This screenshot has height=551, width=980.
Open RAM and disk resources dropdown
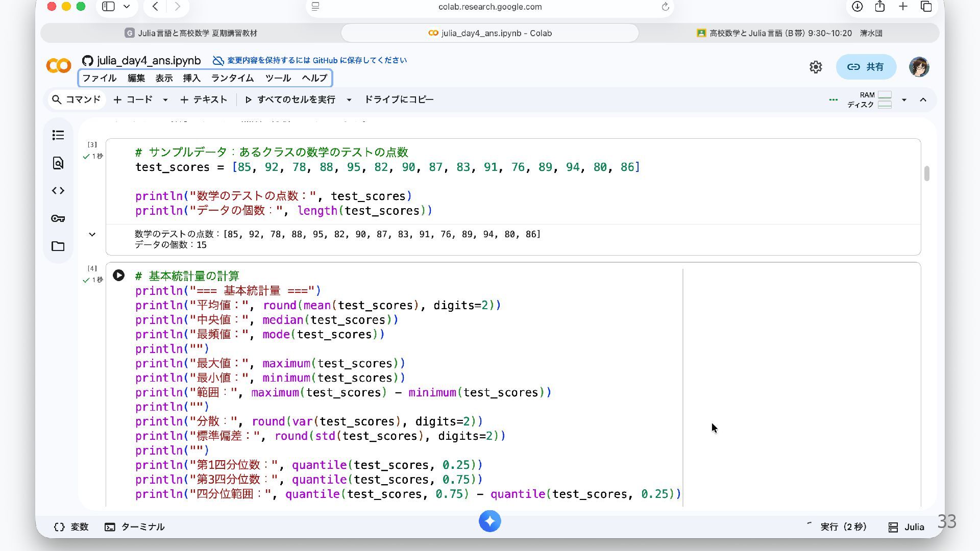point(904,100)
